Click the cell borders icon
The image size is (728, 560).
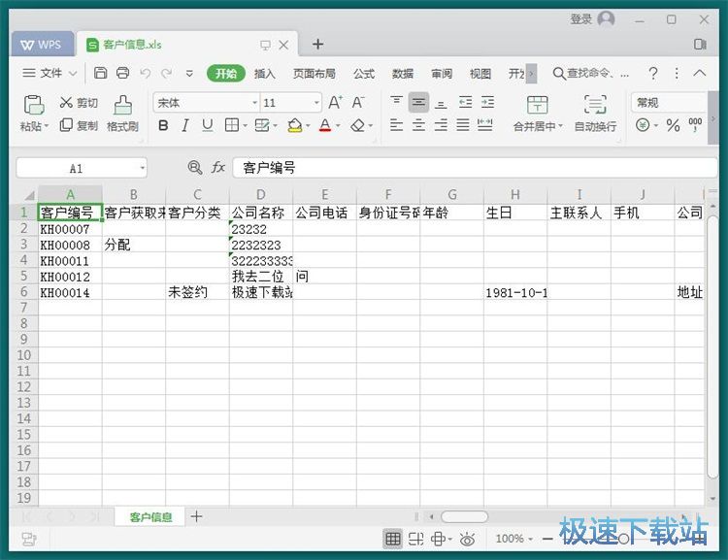[231, 125]
